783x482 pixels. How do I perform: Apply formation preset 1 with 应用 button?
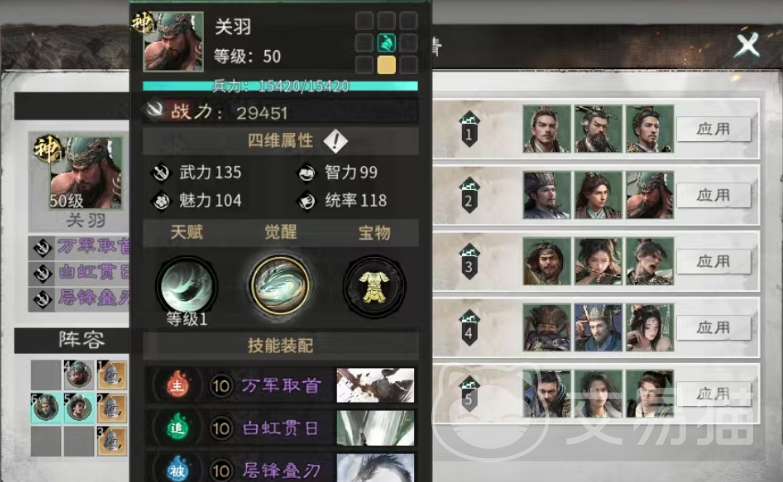[x=714, y=129]
